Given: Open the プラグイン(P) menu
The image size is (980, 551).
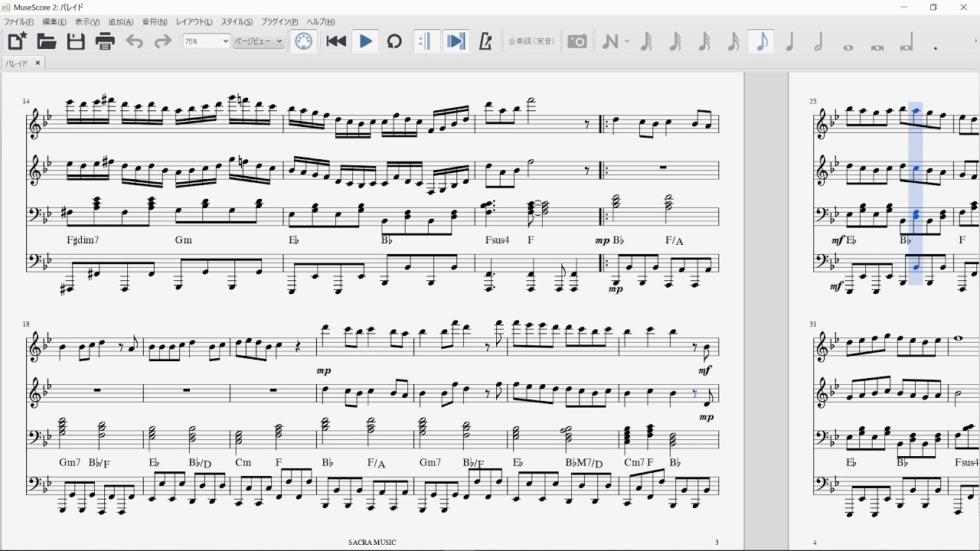Looking at the screenshot, I should [x=279, y=22].
